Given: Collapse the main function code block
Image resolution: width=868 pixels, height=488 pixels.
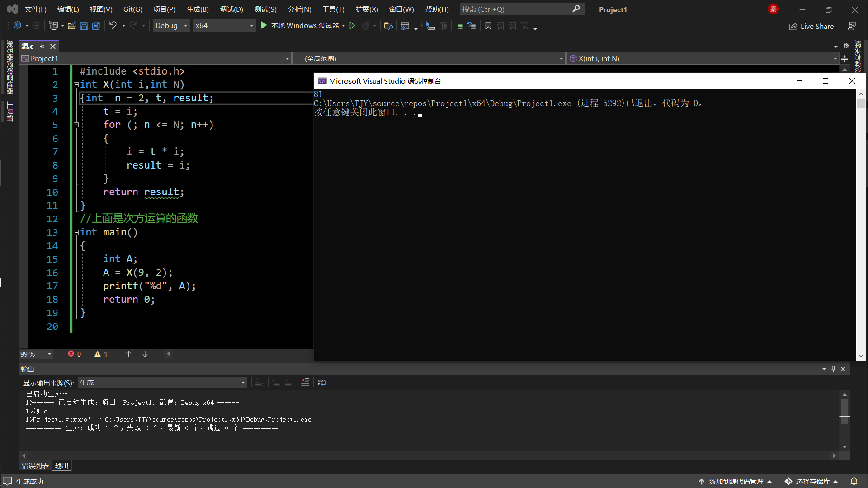Looking at the screenshot, I should (x=76, y=232).
